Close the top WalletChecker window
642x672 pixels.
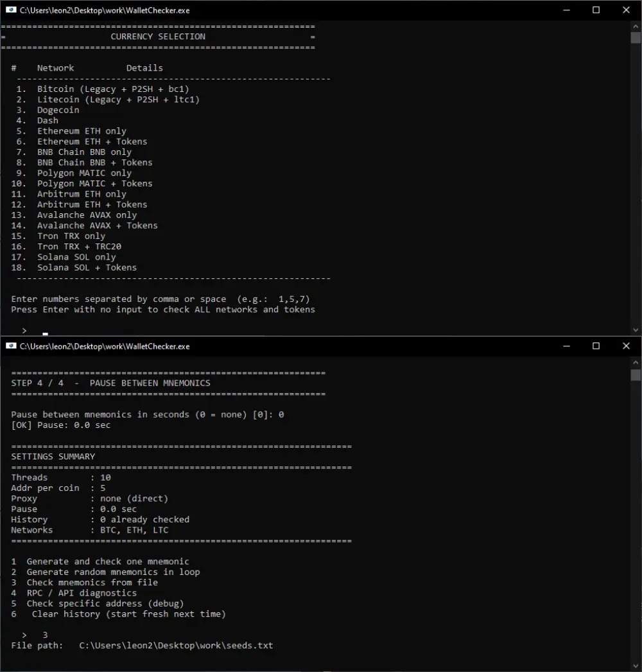tap(626, 10)
